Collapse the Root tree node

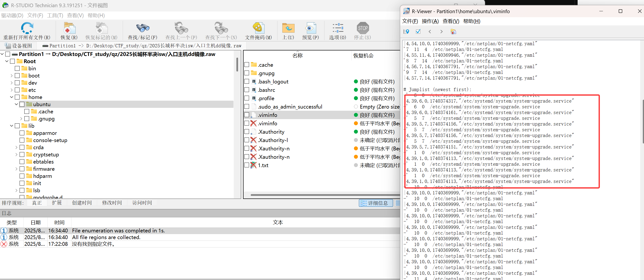point(7,61)
